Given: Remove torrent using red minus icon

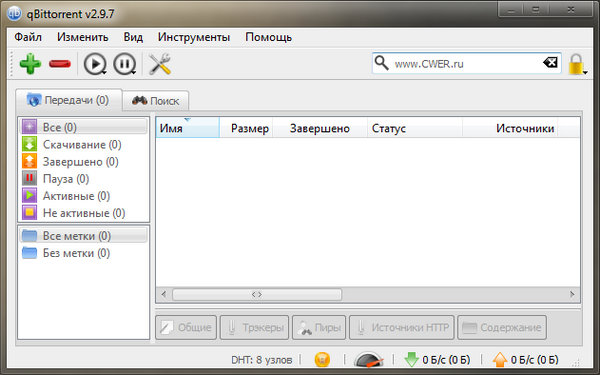Looking at the screenshot, I should point(60,64).
